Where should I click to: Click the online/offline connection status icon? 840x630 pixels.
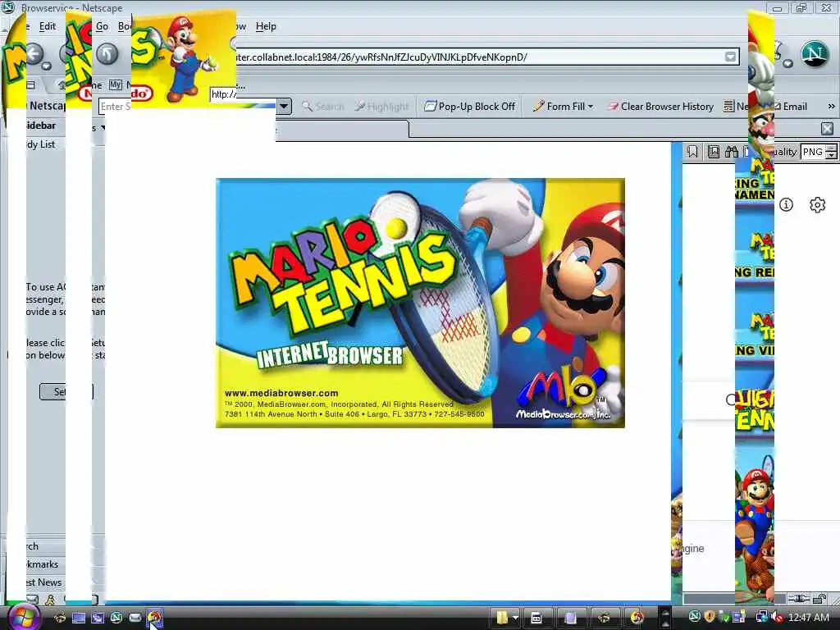click(799, 598)
